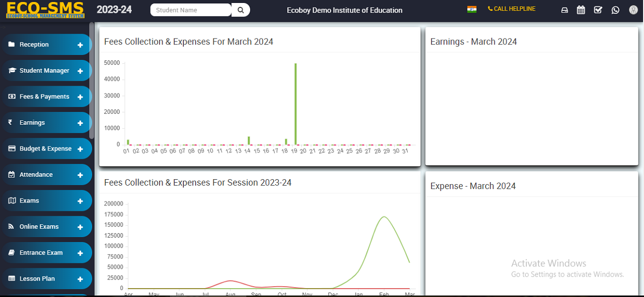Screen dimensions: 644x297
Task: Open the user profile avatar
Action: coord(633,10)
